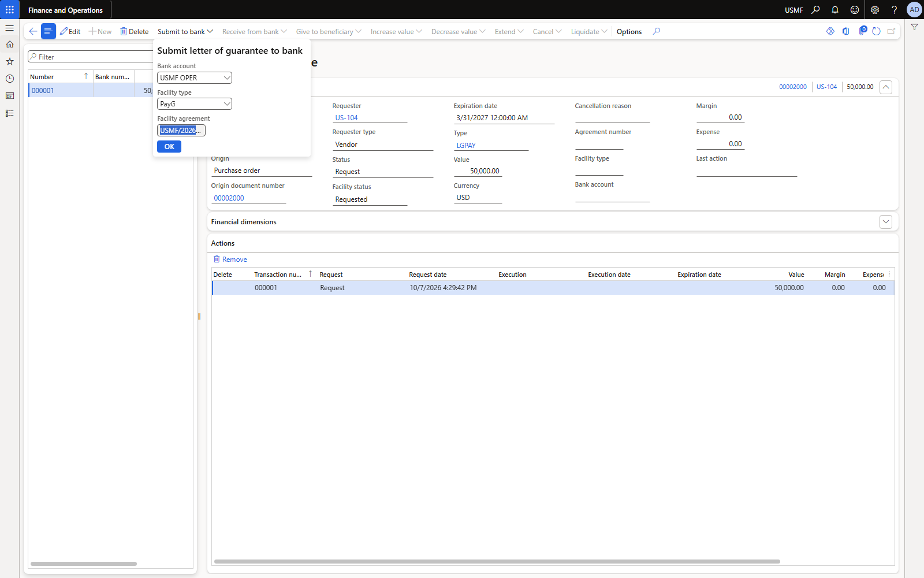Click the horizontal scrollbar under the Actions grid
The width and height of the screenshot is (924, 578).
[x=497, y=561]
